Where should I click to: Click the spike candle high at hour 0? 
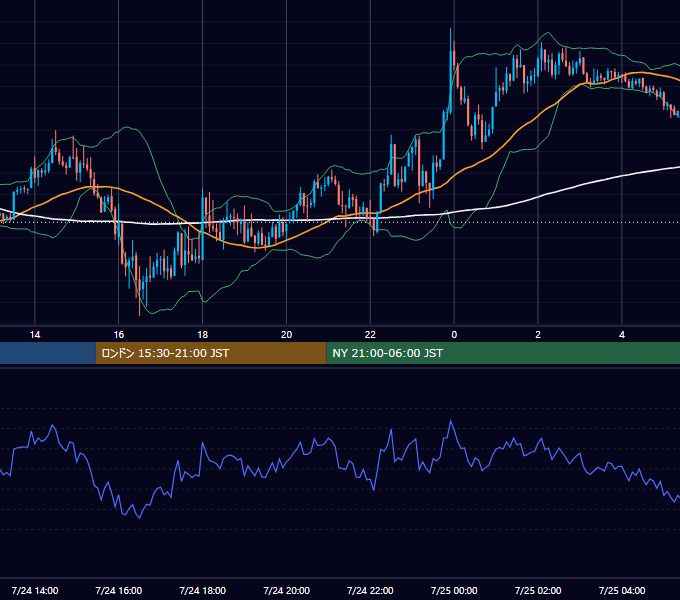[x=450, y=29]
